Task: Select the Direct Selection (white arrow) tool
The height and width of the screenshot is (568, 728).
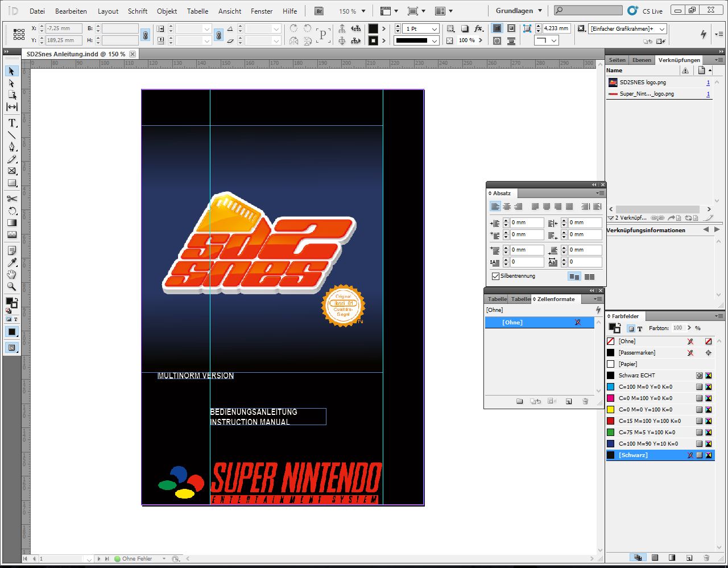Action: (x=11, y=83)
